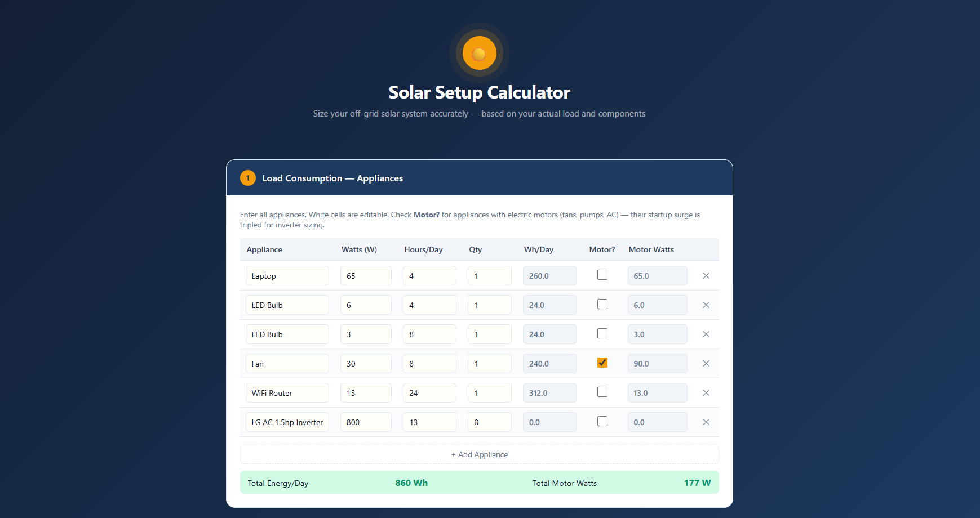
Task: Remove the WiFi Router row
Action: pyautogui.click(x=706, y=393)
